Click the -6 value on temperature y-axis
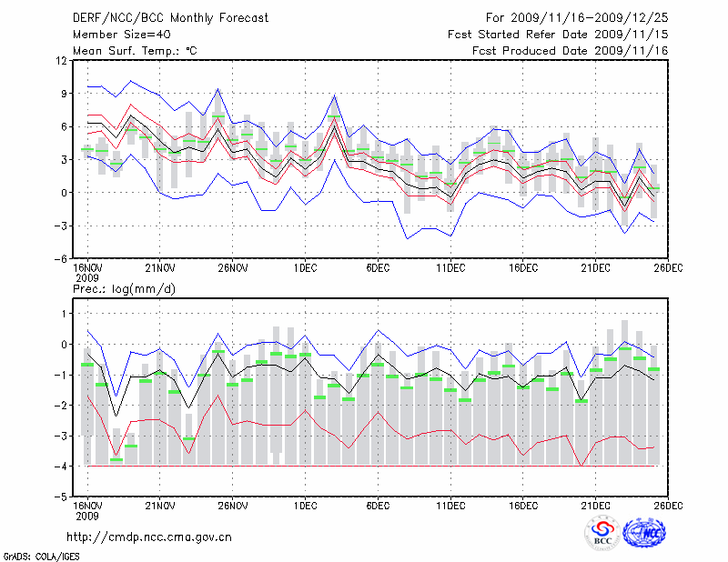This screenshot has height=562, width=728. click(62, 258)
